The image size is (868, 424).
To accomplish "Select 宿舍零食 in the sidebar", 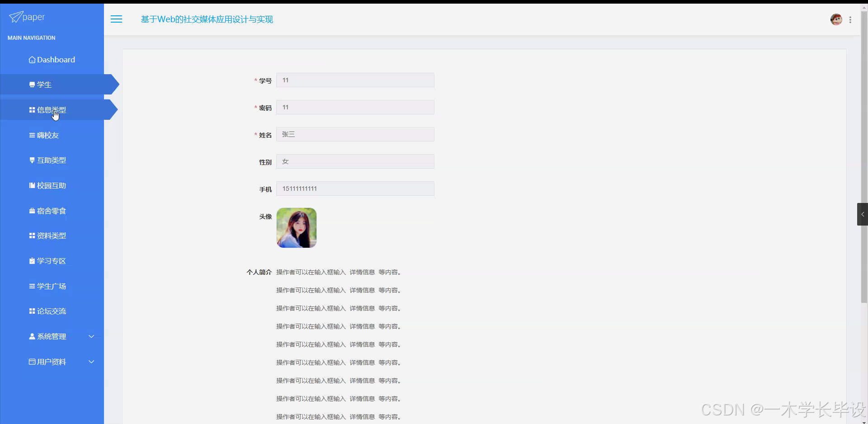I will pyautogui.click(x=51, y=210).
